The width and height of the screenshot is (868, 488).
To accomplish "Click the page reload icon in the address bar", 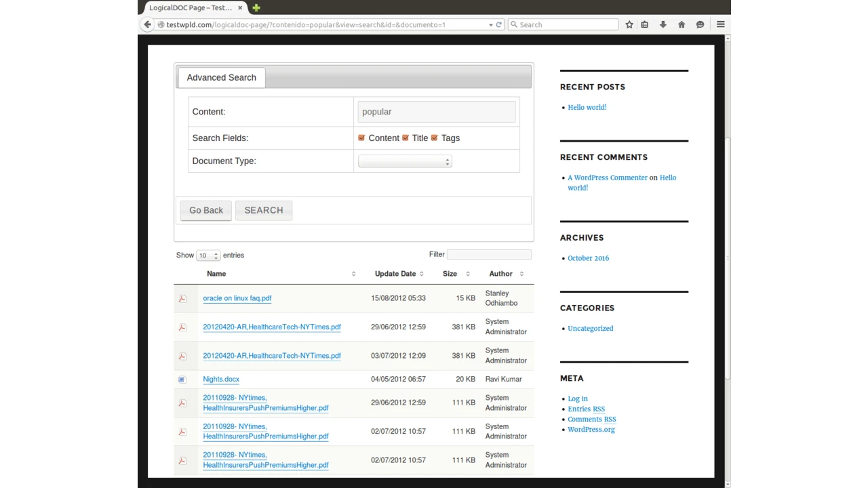I will click(x=498, y=24).
